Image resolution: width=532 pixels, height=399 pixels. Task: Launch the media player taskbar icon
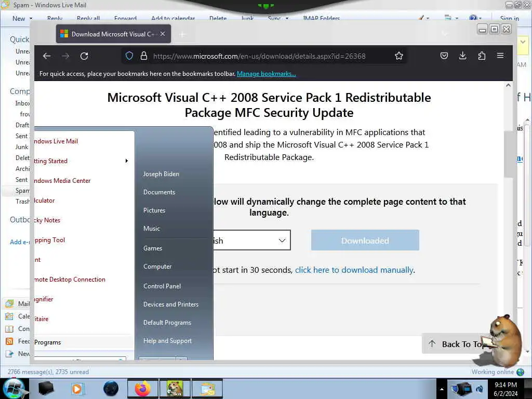(77, 389)
